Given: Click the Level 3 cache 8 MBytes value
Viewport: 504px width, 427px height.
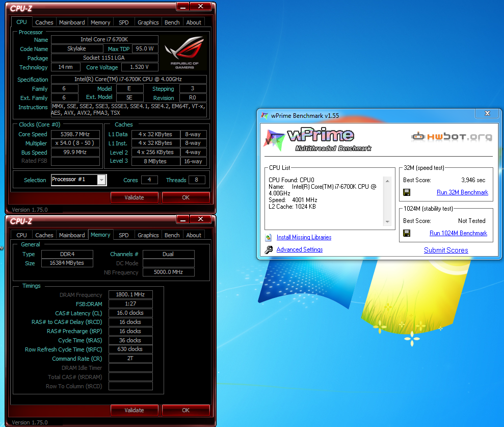Looking at the screenshot, I should [x=155, y=161].
